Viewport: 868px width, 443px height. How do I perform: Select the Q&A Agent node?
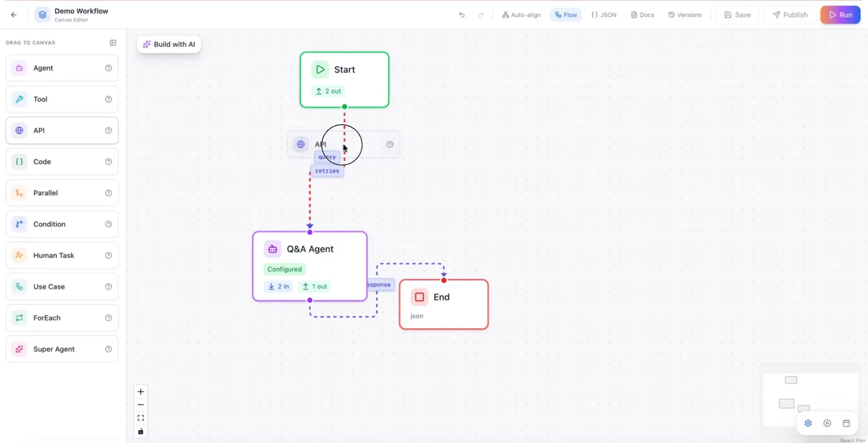[x=310, y=266]
